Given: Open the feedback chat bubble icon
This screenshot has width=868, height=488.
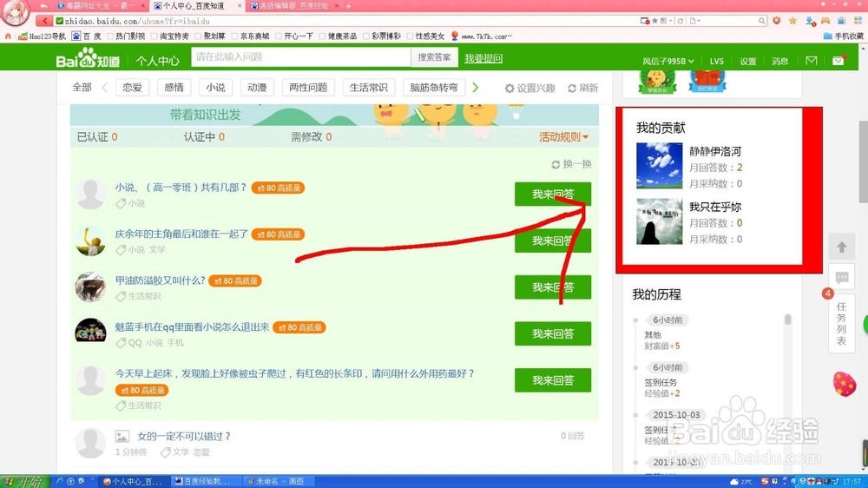Looking at the screenshot, I should [841, 277].
